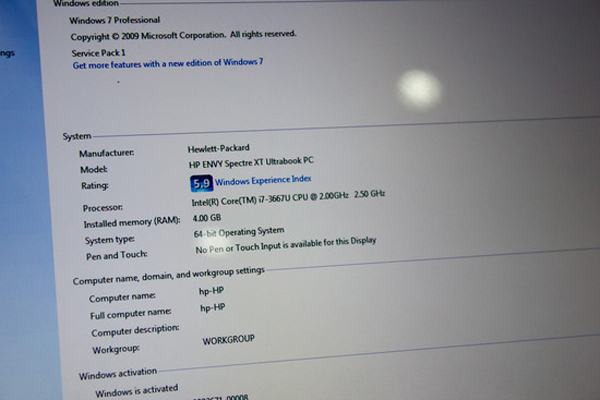Image resolution: width=600 pixels, height=400 pixels.
Task: Select the Microsoft copyright 2009 line
Action: (x=183, y=35)
